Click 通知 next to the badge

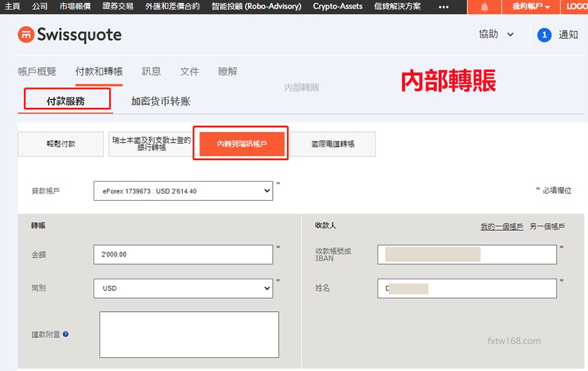pos(568,35)
